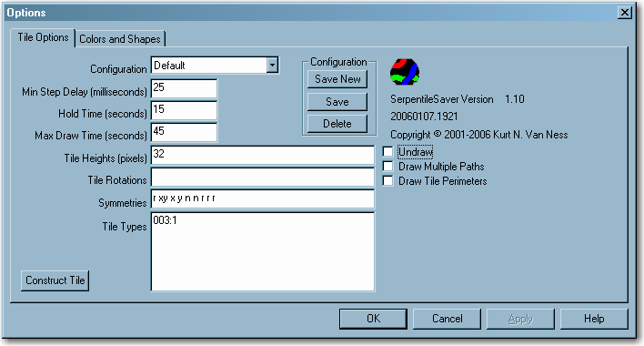
Task: Click the Save New configuration button
Action: (337, 79)
